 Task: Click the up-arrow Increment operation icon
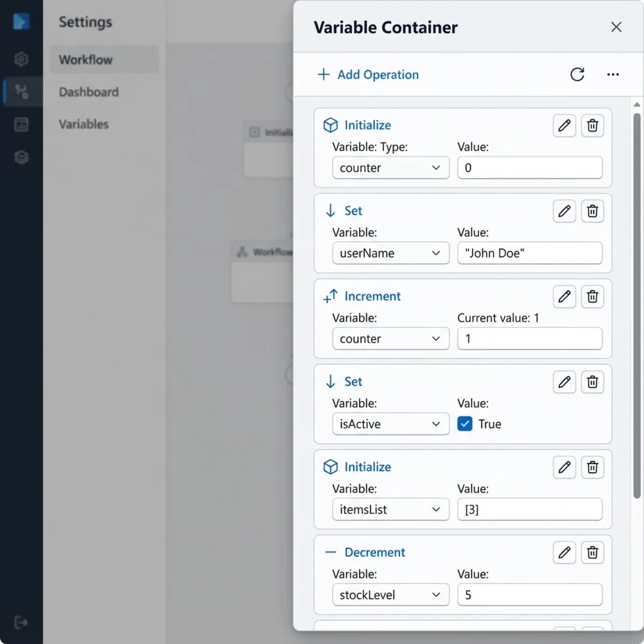pos(331,296)
